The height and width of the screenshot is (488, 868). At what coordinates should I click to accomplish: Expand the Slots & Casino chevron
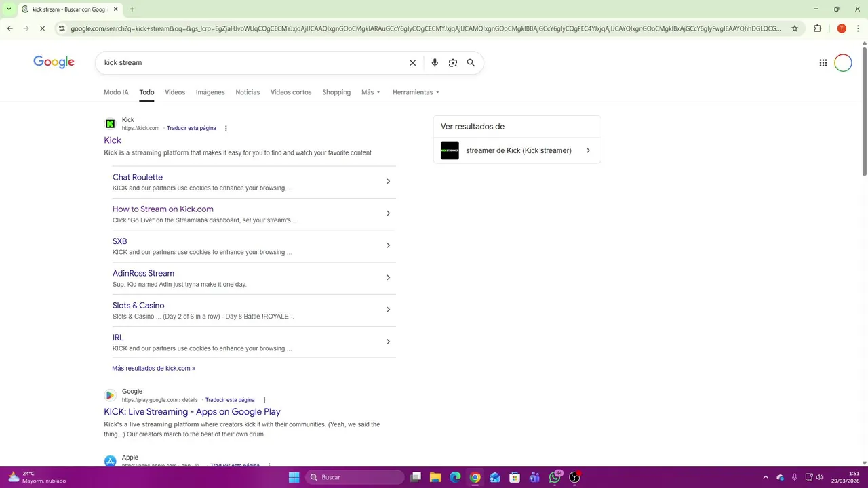pos(388,310)
